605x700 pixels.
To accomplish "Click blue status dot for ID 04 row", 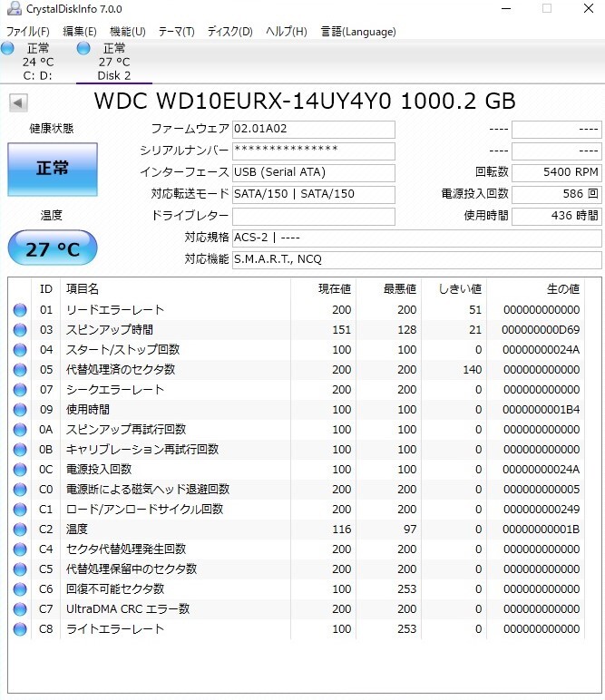I will coord(20,350).
